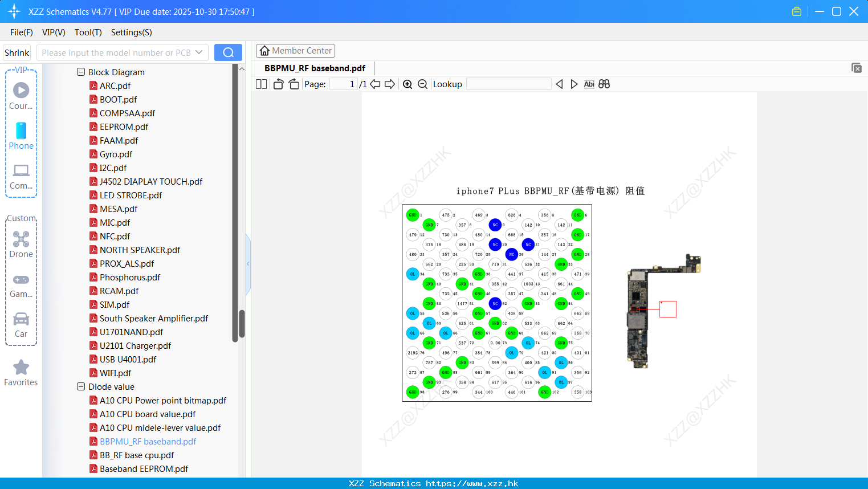Screen dimensions: 868x489
Task: Select the Drone category
Action: 21,244
